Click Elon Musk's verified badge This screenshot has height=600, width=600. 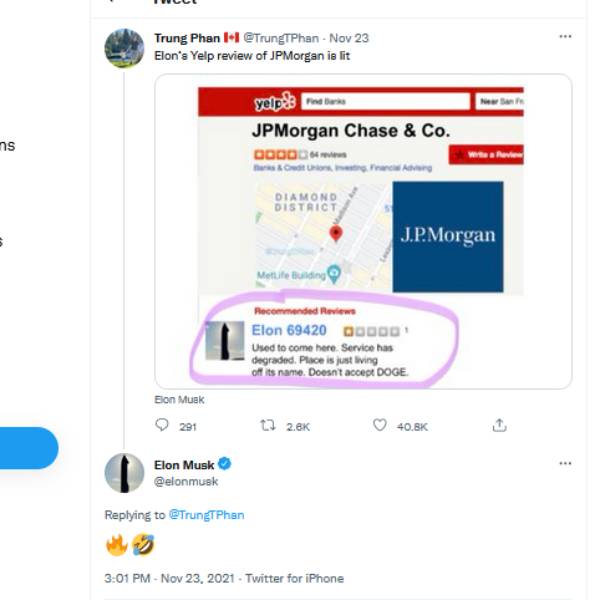[x=226, y=464]
